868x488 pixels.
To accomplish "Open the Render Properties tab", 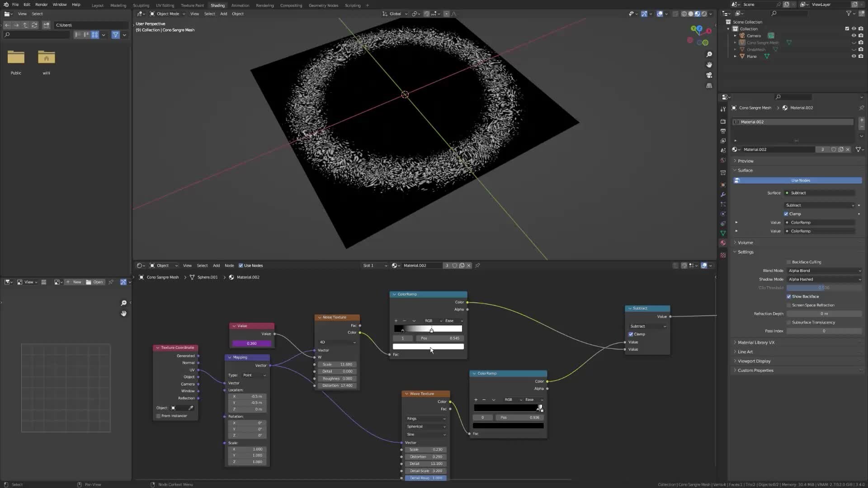I will point(723,121).
